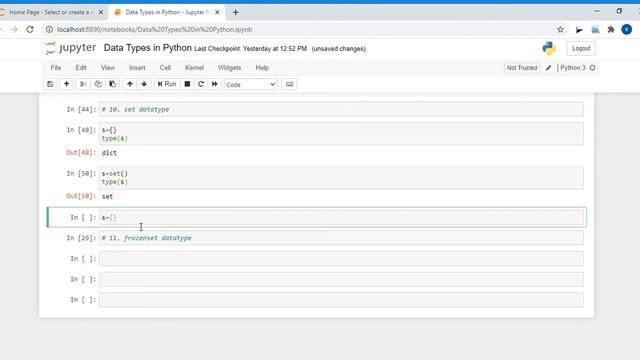The image size is (640, 360).
Task: Open the browser profile avatar
Action: (x=627, y=29)
